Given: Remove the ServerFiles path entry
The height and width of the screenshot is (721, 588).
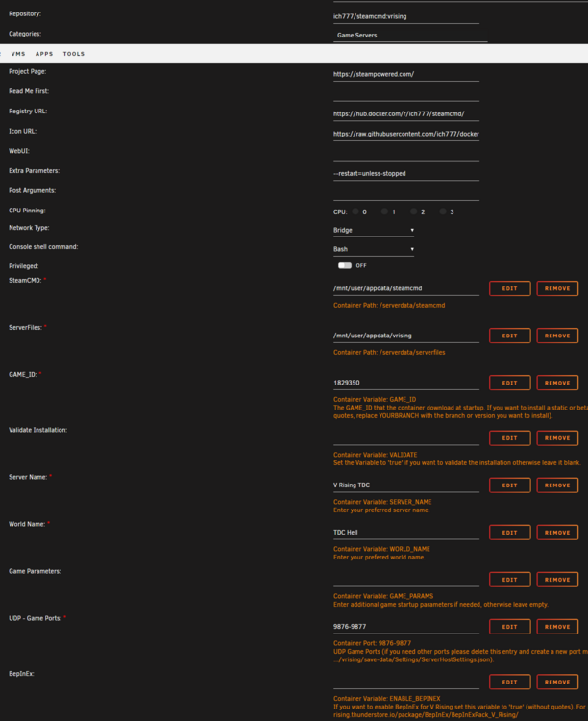Looking at the screenshot, I should pyautogui.click(x=557, y=336).
